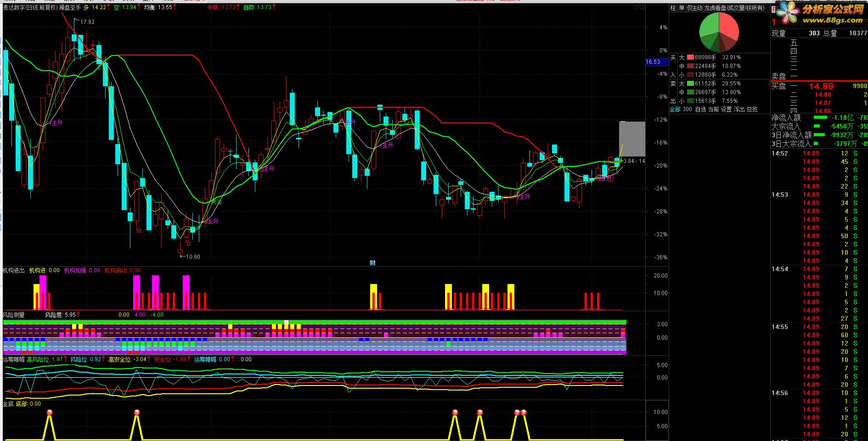The width and height of the screenshot is (868, 441).
Task: Click the 大宗流入 -5450万 row
Action: (819, 126)
